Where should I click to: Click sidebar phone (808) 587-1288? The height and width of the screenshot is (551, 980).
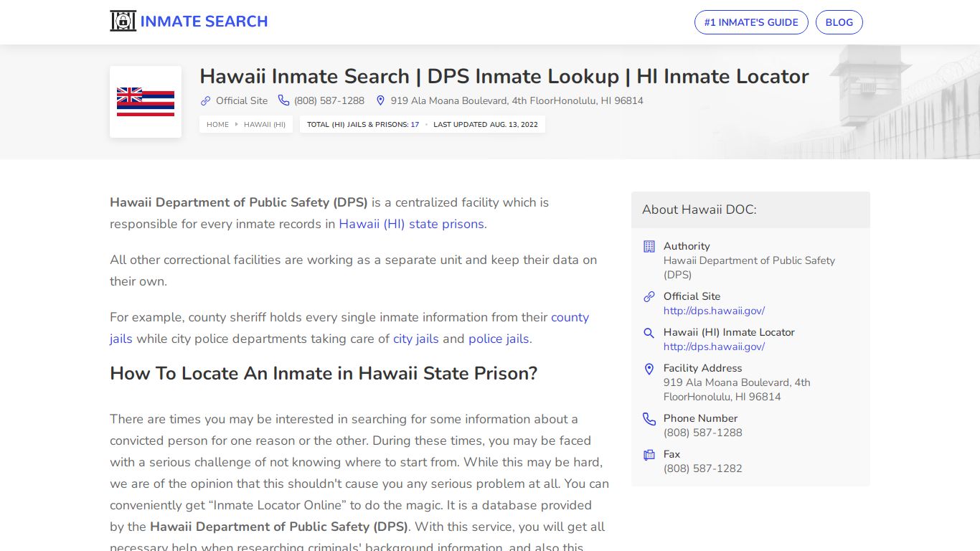point(703,433)
